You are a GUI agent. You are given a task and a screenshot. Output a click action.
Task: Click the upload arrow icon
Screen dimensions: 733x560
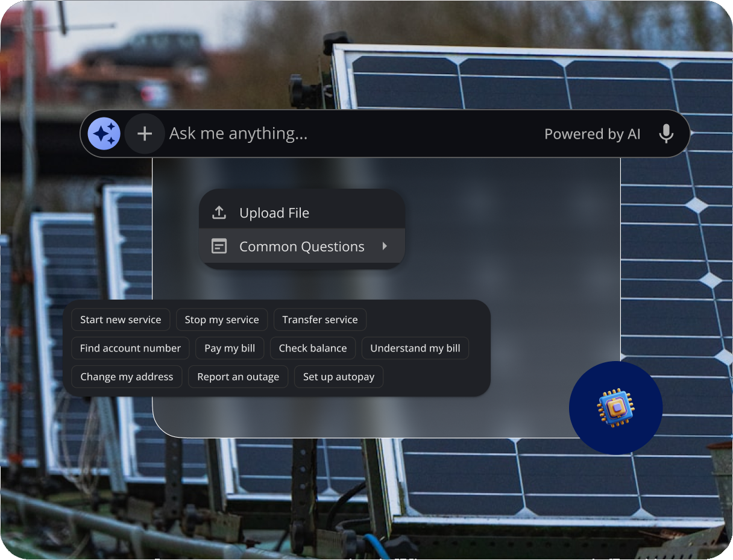[x=218, y=212]
